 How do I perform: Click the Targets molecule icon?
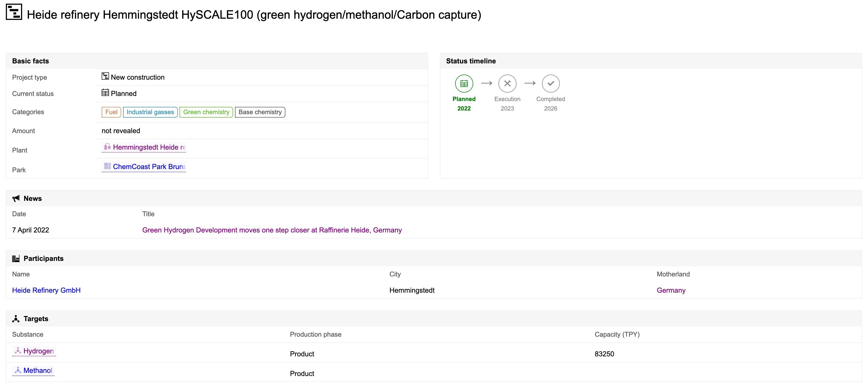(16, 318)
